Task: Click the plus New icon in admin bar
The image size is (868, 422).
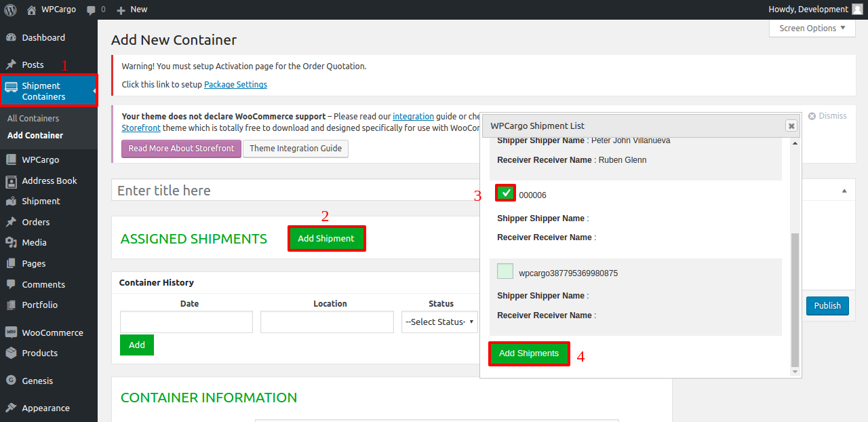Action: tap(121, 9)
